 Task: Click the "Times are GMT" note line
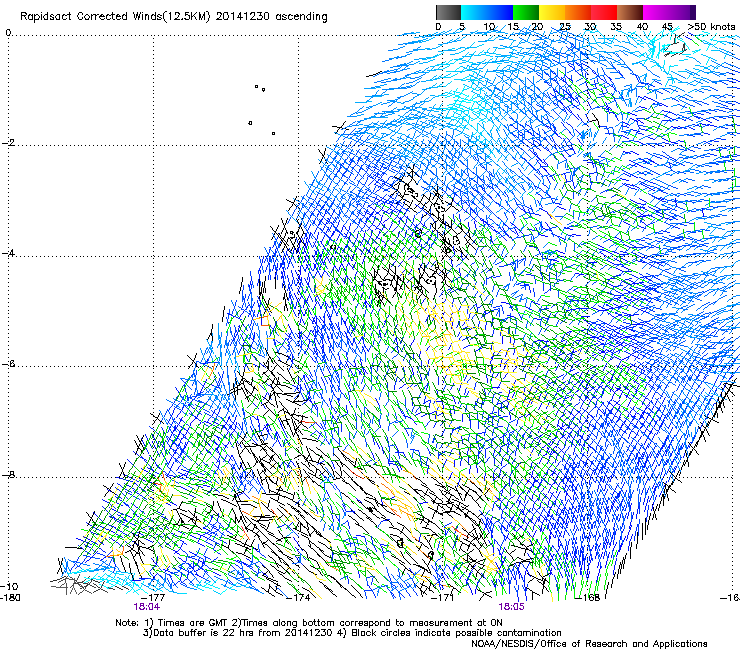[x=309, y=623]
